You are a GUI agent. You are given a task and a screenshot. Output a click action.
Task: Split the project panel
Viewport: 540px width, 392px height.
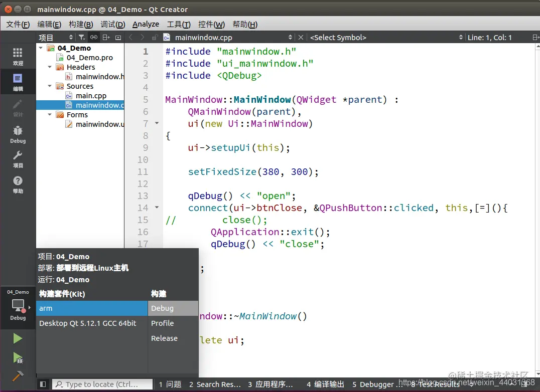coord(106,37)
